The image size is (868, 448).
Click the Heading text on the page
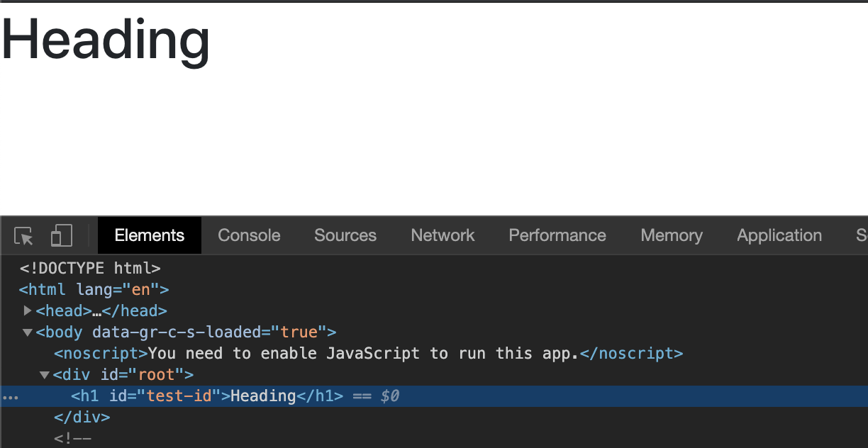click(106, 40)
